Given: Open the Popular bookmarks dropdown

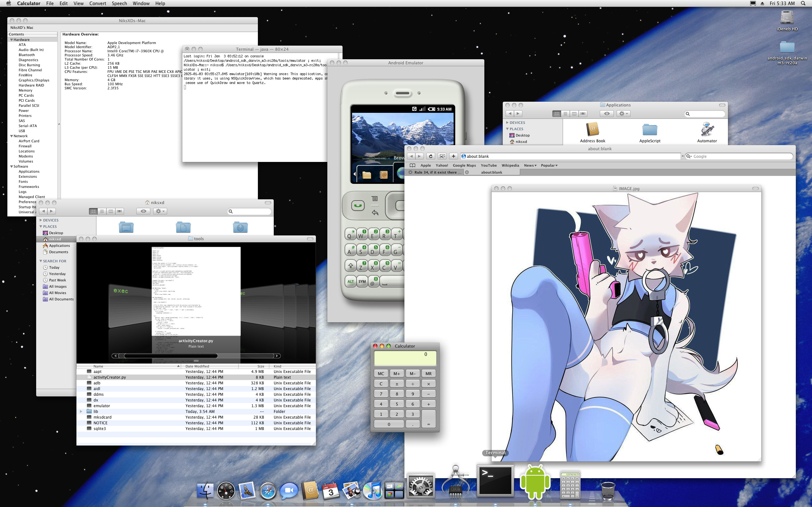Looking at the screenshot, I should [x=549, y=165].
